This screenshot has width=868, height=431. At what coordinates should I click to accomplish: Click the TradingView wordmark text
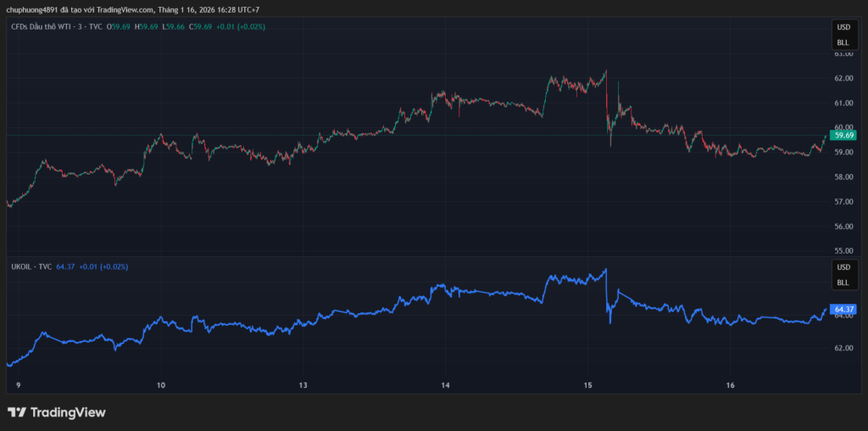point(68,412)
